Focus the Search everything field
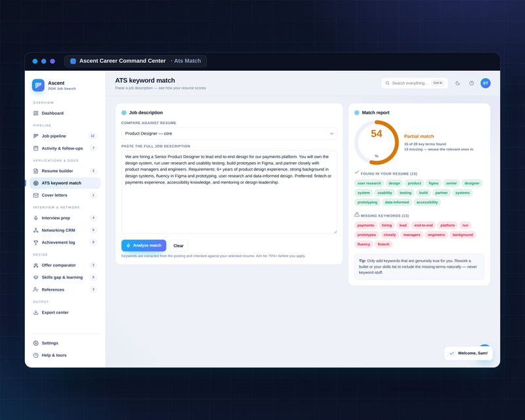The height and width of the screenshot is (420, 525). point(415,83)
